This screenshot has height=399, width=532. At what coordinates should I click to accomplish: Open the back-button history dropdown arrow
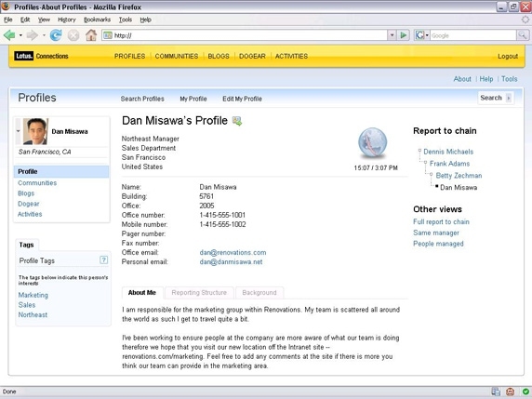(x=20, y=35)
